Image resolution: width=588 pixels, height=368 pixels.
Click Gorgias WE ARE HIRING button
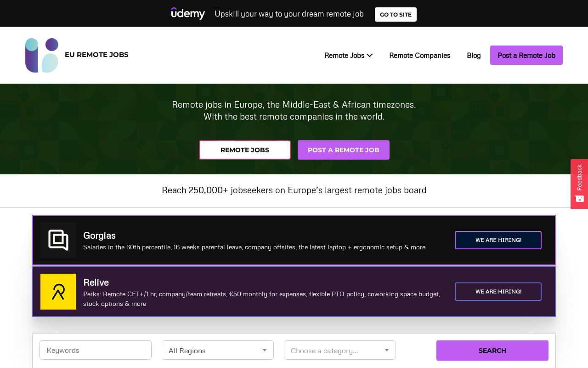(x=498, y=240)
